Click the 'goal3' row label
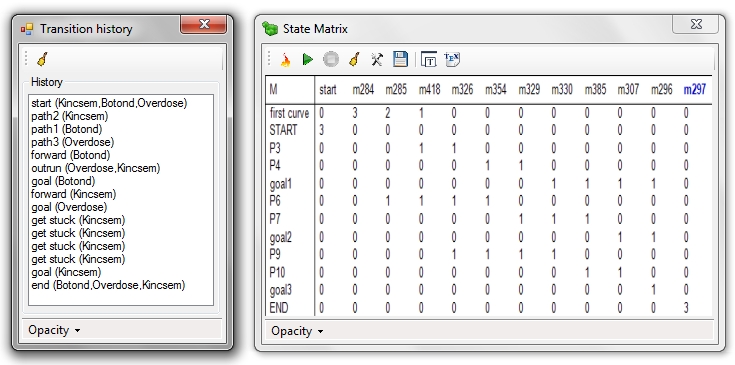The width and height of the screenshot is (735, 365). [x=280, y=291]
